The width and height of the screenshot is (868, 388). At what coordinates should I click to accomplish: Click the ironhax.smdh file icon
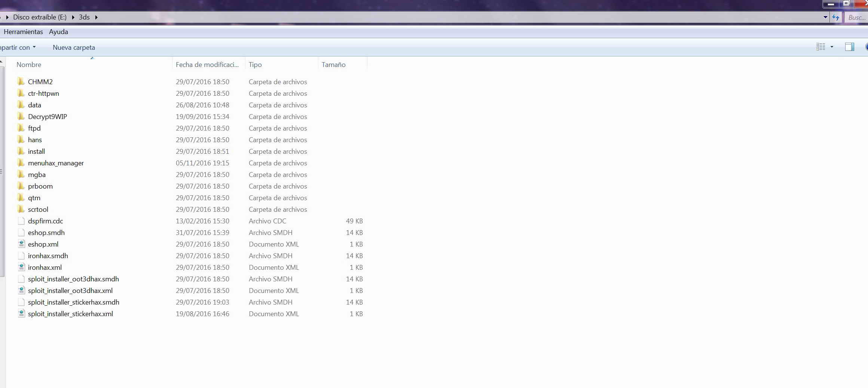21,256
